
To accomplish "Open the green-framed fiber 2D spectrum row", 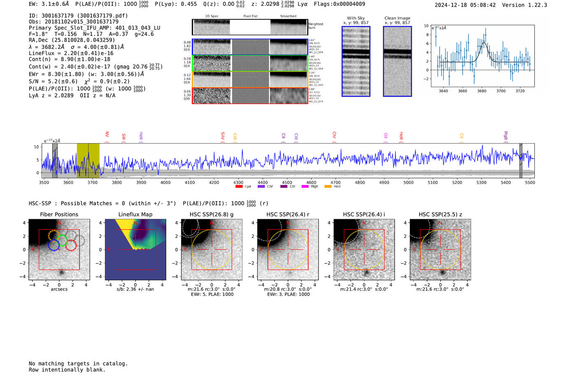I will click(x=250, y=63).
